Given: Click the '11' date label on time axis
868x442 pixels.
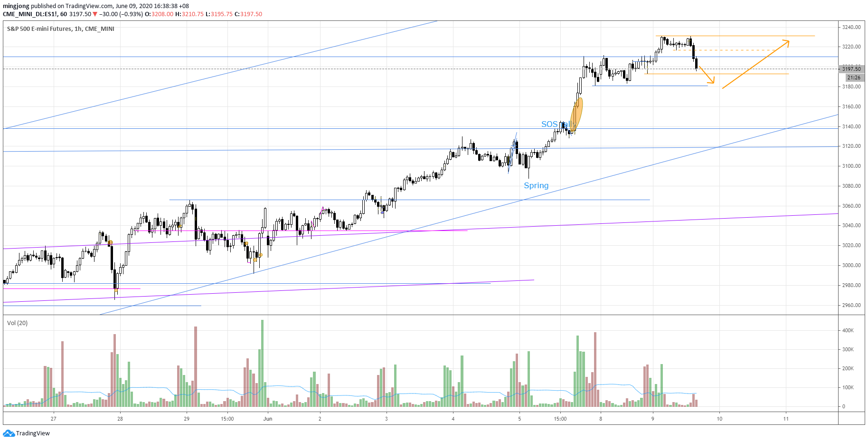Looking at the screenshot, I should point(786,419).
